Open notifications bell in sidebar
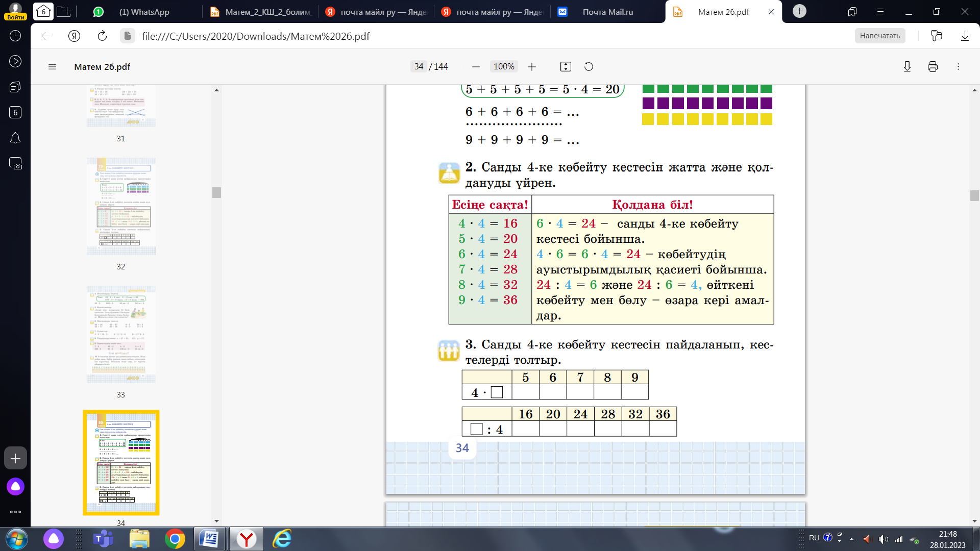Image resolution: width=980 pixels, height=551 pixels. pyautogui.click(x=15, y=138)
